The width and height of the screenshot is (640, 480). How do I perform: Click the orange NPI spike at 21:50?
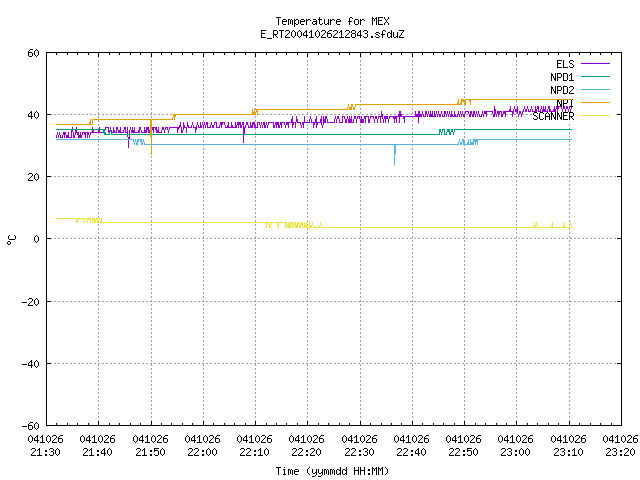pyautogui.click(x=151, y=137)
